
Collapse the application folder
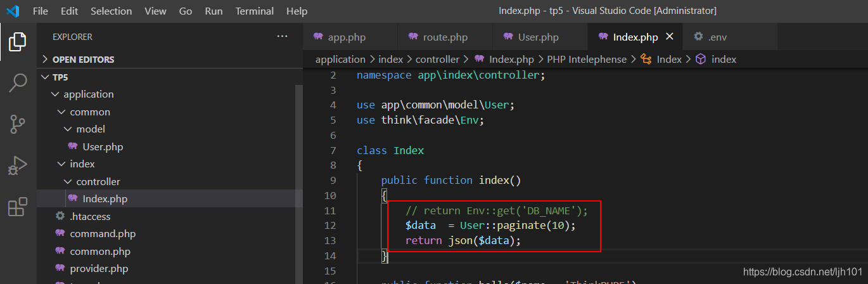tap(54, 94)
